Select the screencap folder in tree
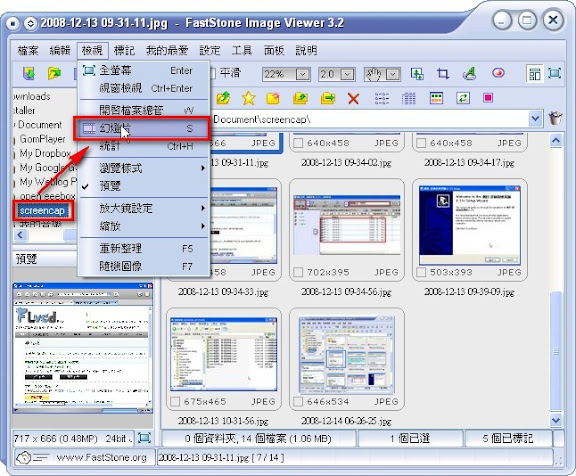The image size is (576, 476). pos(42,211)
